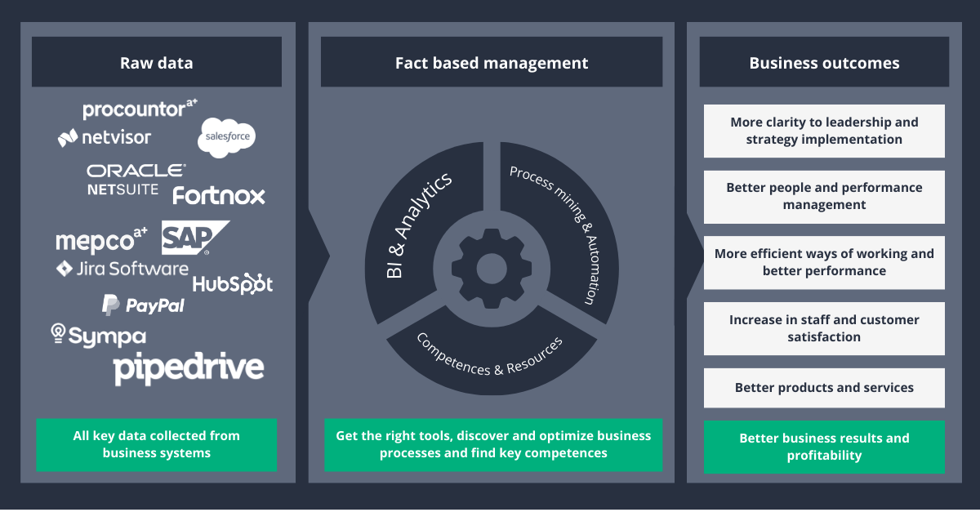This screenshot has width=980, height=512.
Task: Click the Fortnox logo
Action: tap(217, 196)
